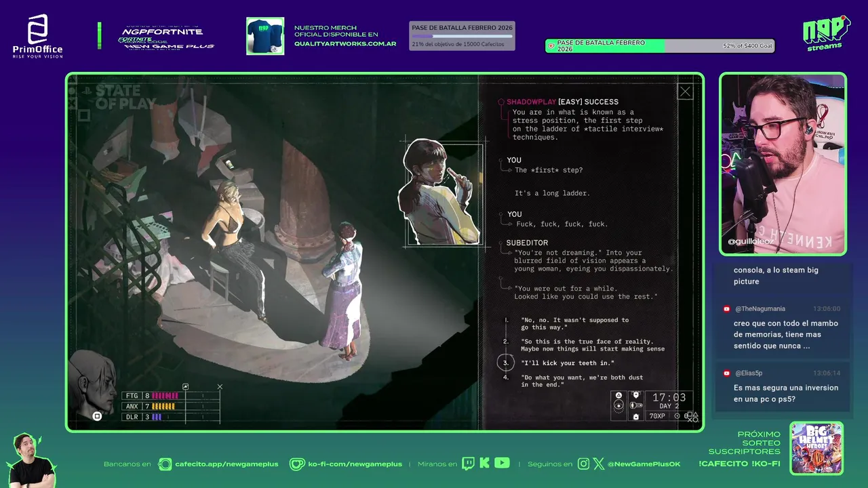Screen dimensions: 868x488
Task: Click the cartoon streamer avatar in the corner
Action: pos(31,460)
